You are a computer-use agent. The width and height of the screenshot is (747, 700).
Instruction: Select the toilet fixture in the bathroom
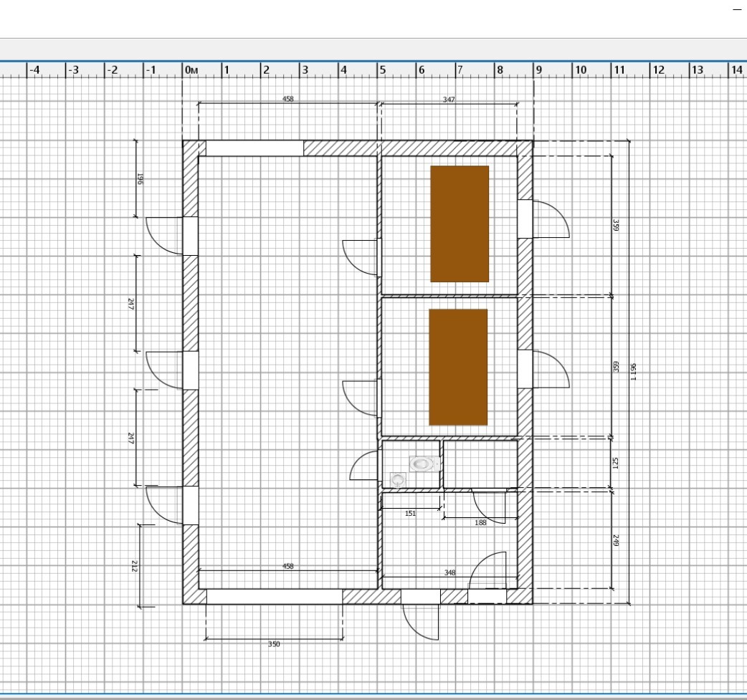pos(424,464)
